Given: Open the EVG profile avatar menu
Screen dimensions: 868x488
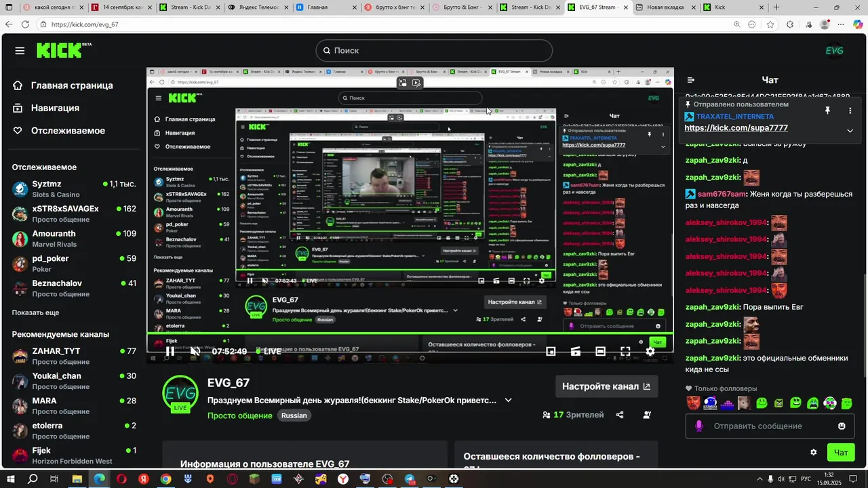Looking at the screenshot, I should (x=834, y=51).
